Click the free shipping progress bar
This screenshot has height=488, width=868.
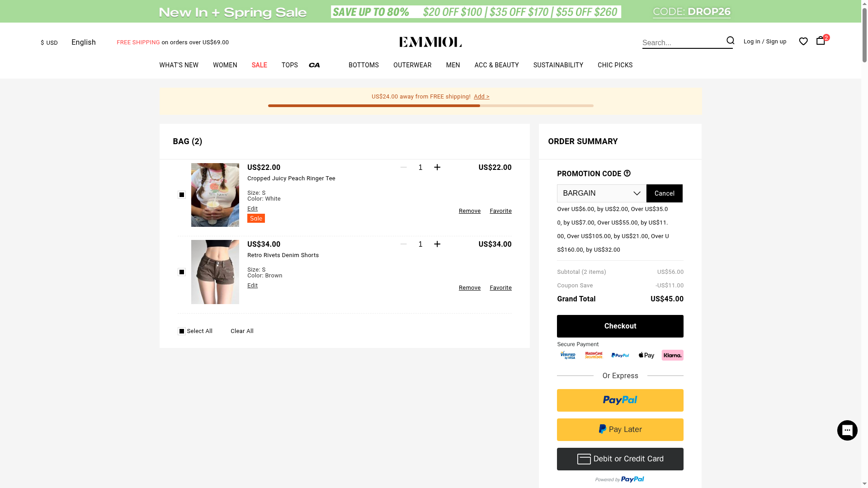(430, 106)
